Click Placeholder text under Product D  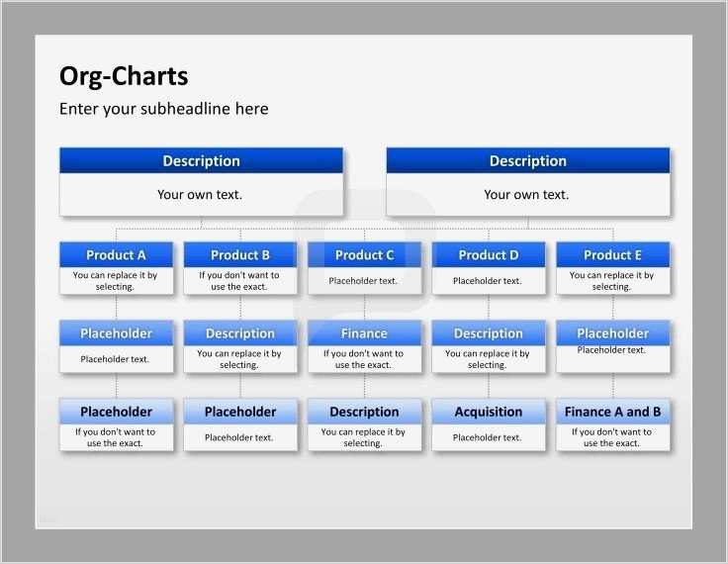click(x=487, y=281)
